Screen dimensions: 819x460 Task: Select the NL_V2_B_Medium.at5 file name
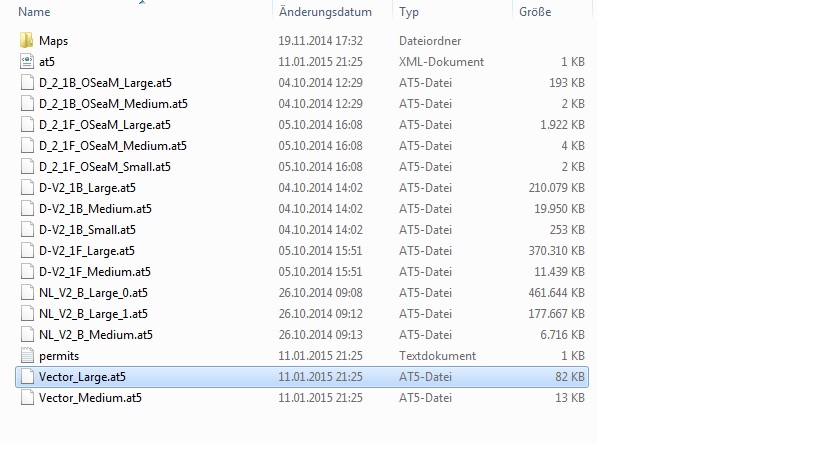pos(95,335)
